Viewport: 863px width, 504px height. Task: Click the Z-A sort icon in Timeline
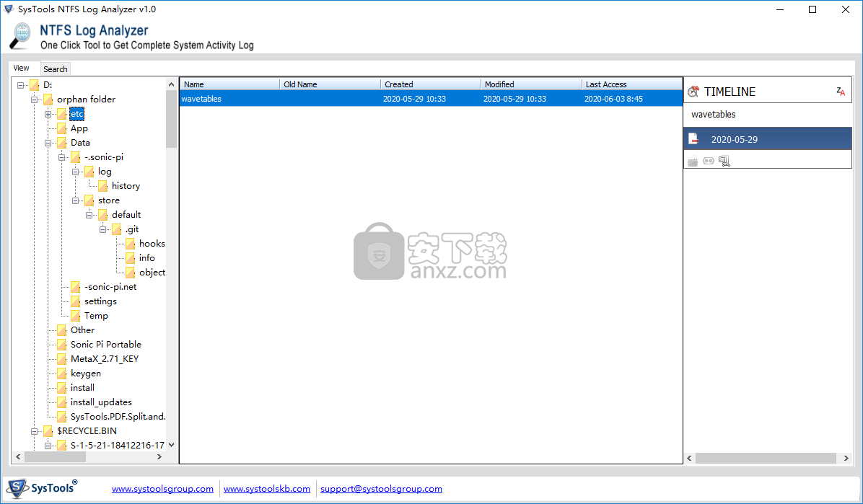tap(841, 92)
